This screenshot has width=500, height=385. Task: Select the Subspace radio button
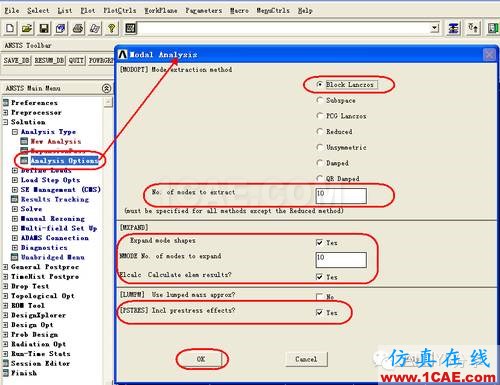point(319,100)
